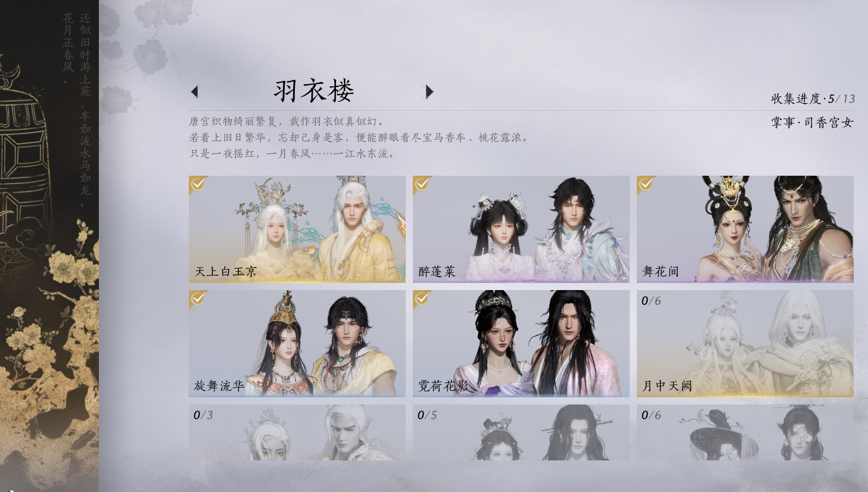Click the collected checkmark on 舞花间
Image resolution: width=868 pixels, height=492 pixels.
click(x=646, y=184)
